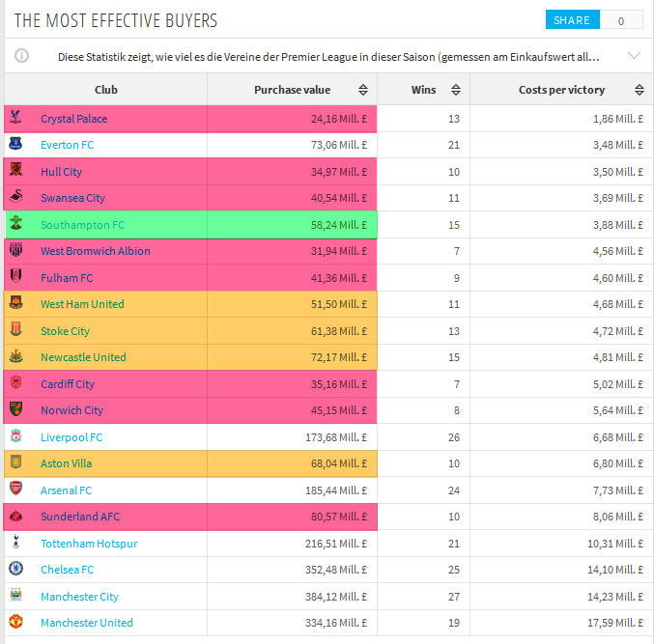This screenshot has width=654, height=644.
Task: Select the cost per victory 1,86 Mill. £
Action: coord(618,119)
